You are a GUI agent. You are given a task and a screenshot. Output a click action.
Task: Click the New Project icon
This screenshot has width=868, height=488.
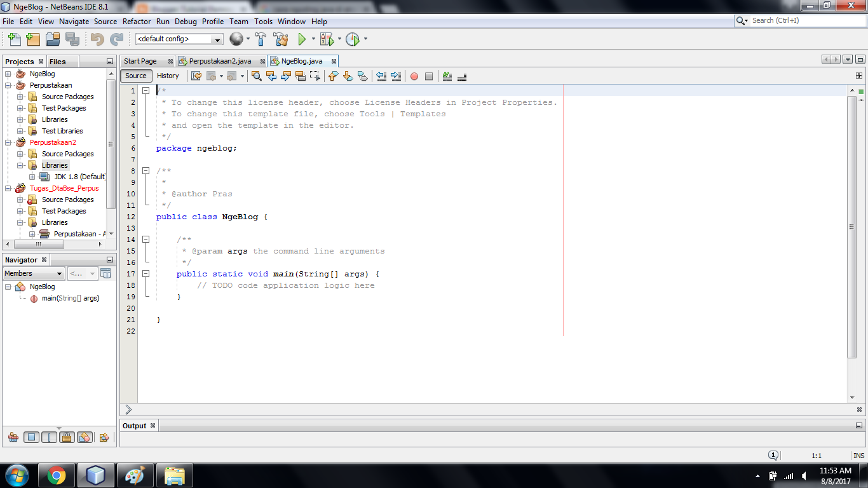click(32, 39)
